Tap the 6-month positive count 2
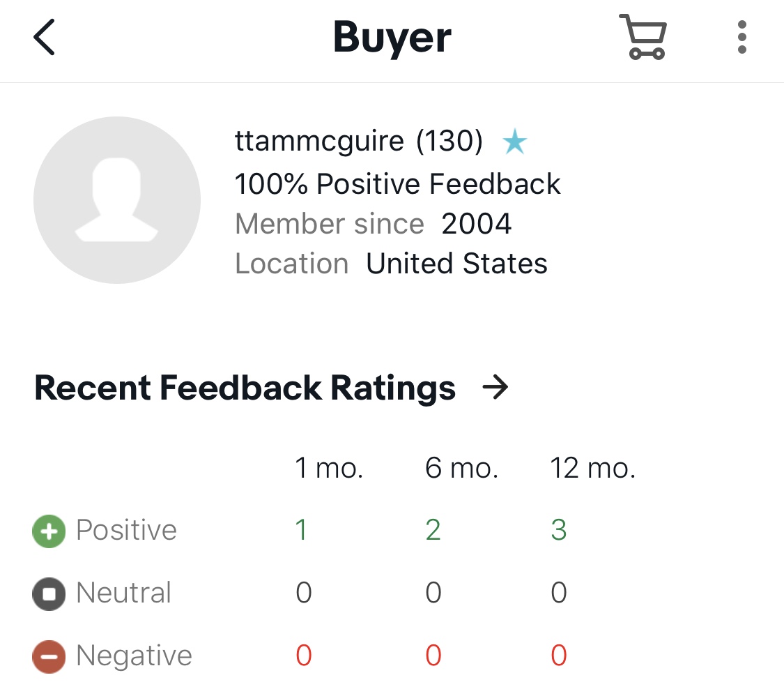This screenshot has width=784, height=689. [x=433, y=531]
